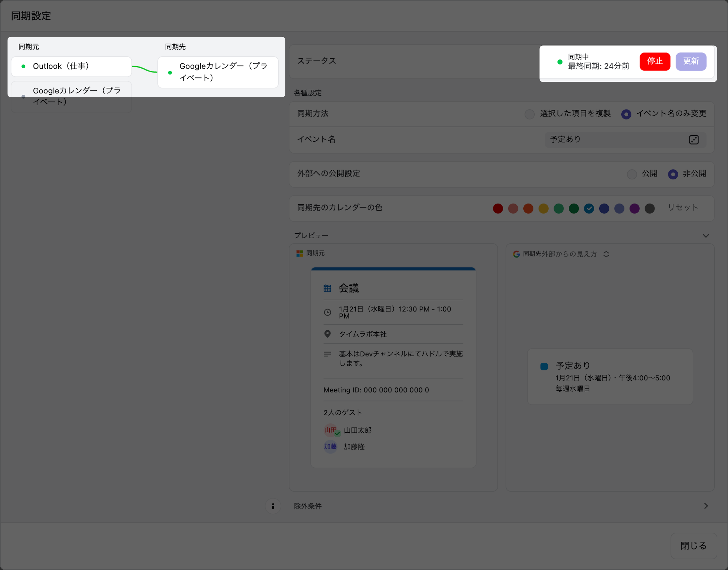The image size is (728, 570).
Task: Click the 山田 guest avatar
Action: click(330, 430)
